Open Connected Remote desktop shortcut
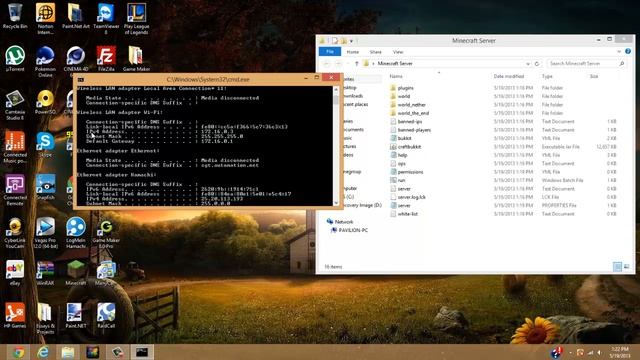This screenshot has height=360, width=640. click(x=15, y=190)
